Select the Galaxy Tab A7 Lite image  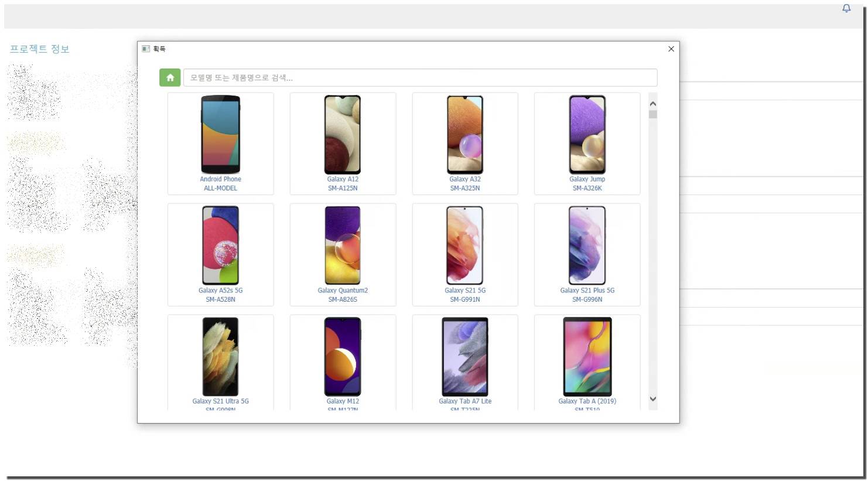pos(465,357)
